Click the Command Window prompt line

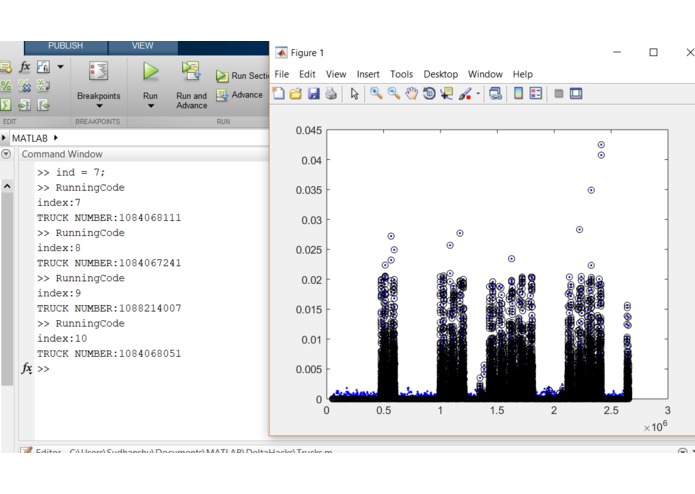[x=151, y=369]
